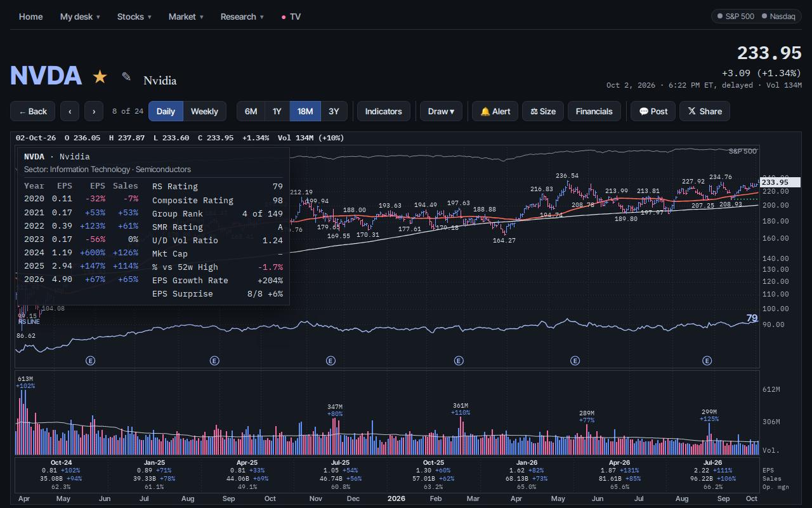Share chart on X

pyautogui.click(x=705, y=111)
